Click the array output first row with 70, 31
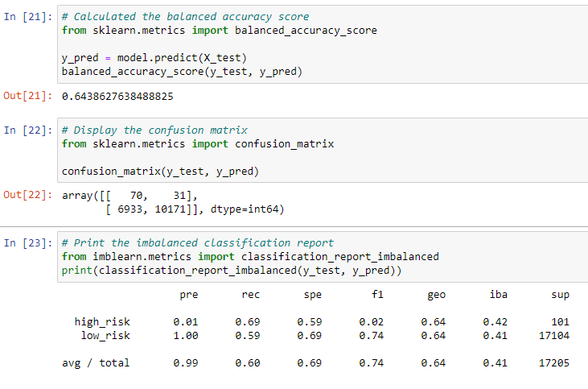Image resolution: width=588 pixels, height=389 pixels. (x=130, y=196)
